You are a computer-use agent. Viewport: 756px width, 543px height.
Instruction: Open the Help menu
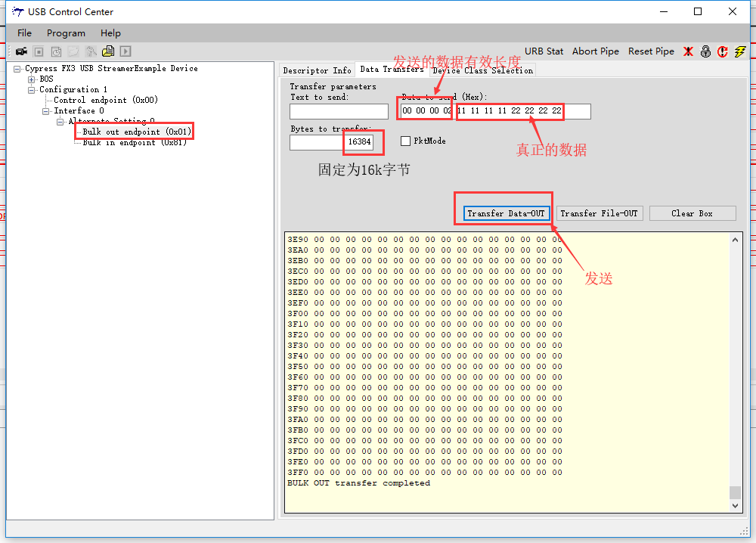110,33
